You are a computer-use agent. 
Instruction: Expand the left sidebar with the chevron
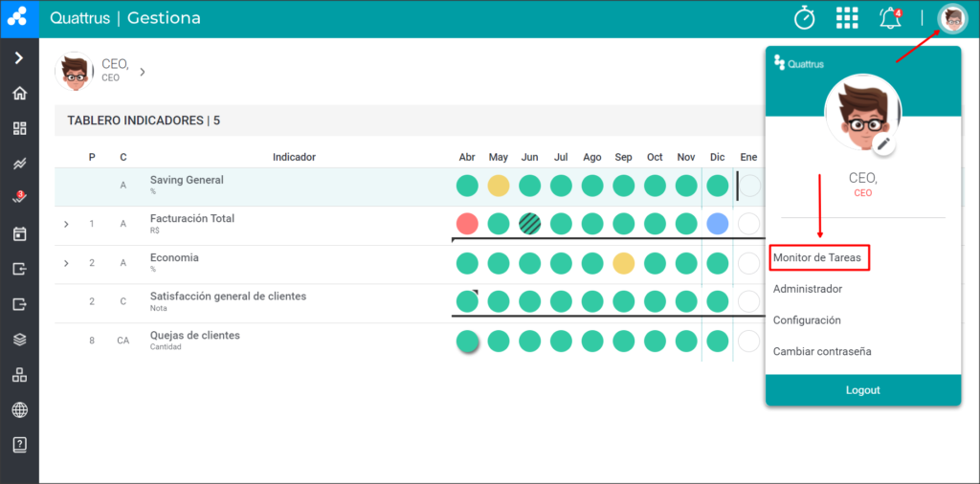click(x=19, y=58)
